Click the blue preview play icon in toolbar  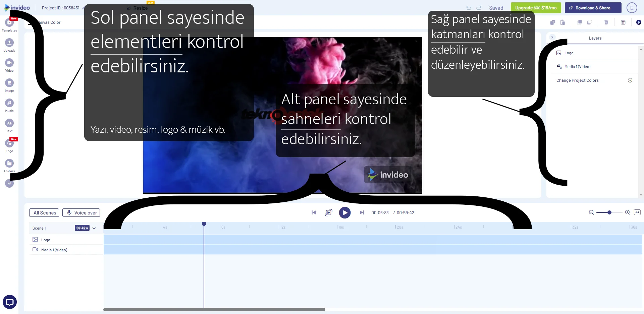(639, 22)
